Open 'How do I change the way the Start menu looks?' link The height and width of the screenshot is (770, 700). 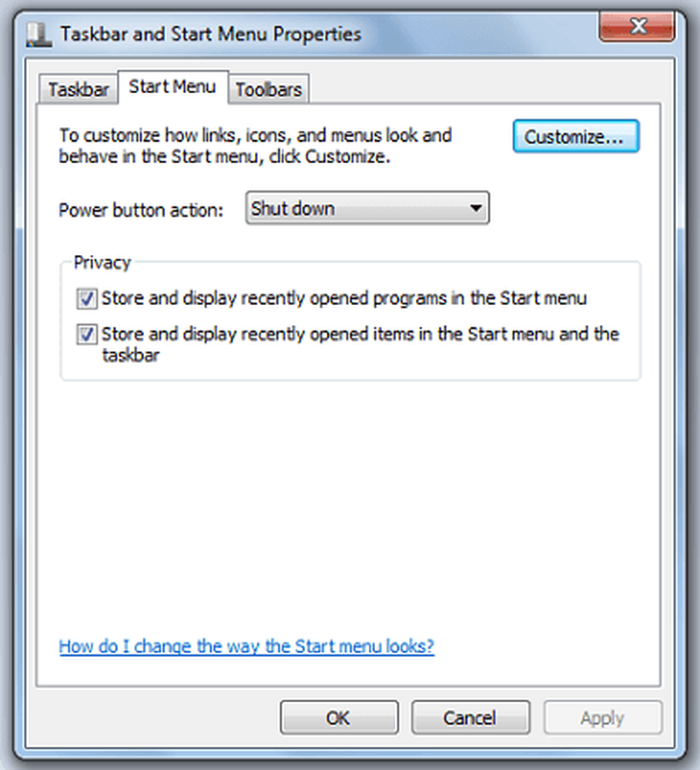(x=246, y=646)
